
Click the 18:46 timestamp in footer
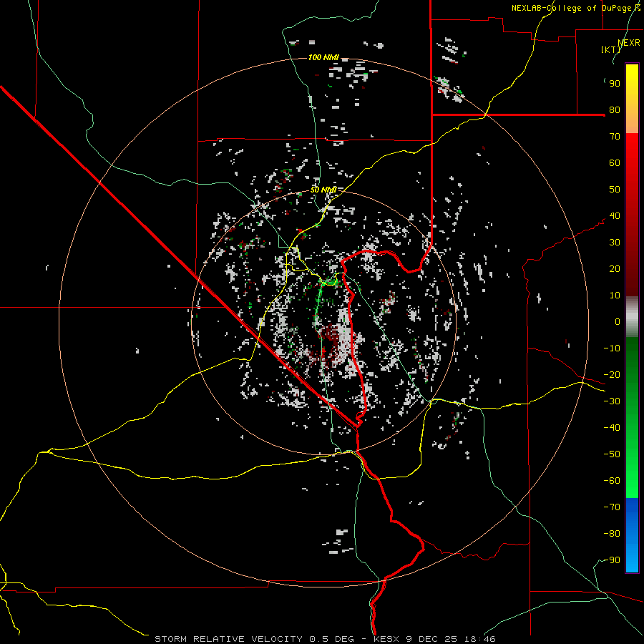click(479, 639)
